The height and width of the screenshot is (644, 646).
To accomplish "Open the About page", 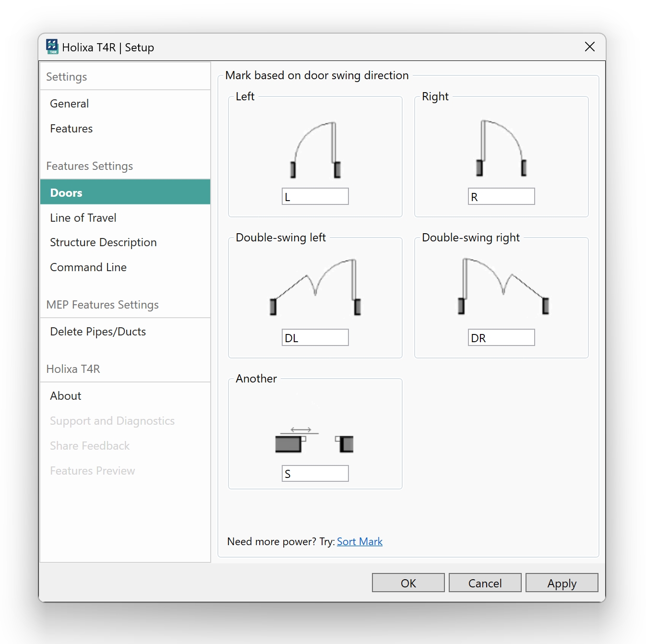I will (66, 396).
